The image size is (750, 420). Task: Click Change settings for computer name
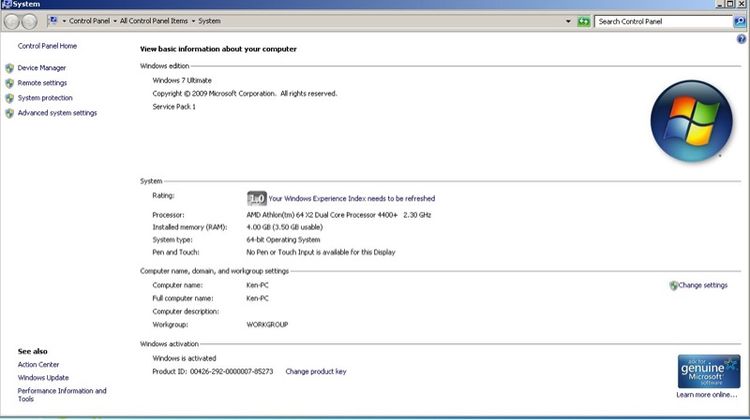click(703, 285)
